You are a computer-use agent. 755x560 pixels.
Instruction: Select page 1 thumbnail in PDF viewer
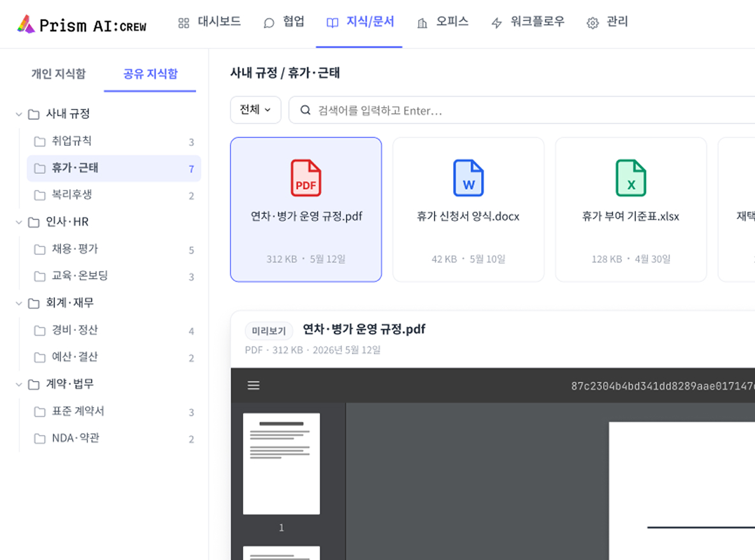click(x=281, y=464)
